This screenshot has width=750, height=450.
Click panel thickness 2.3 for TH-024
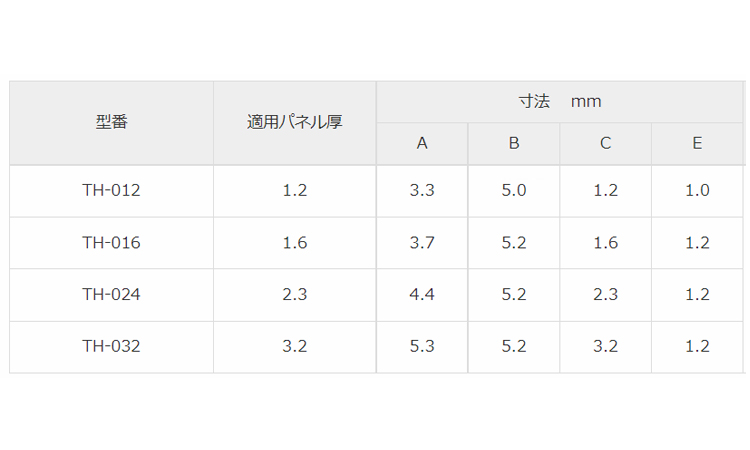294,294
